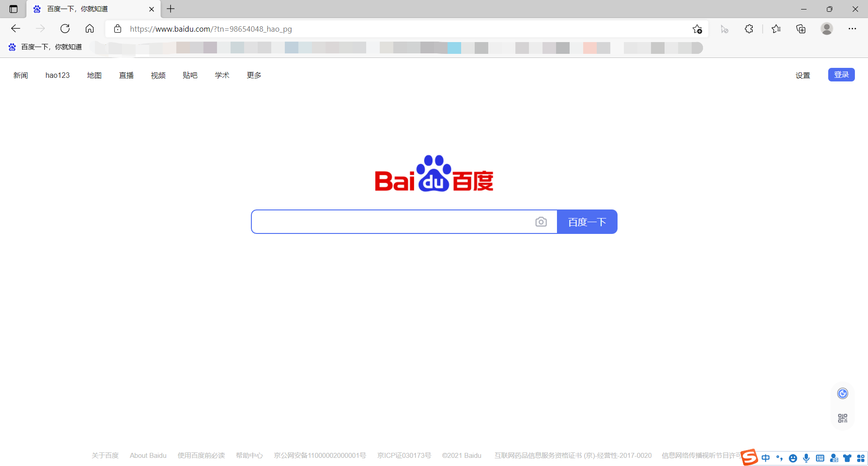Toggle Chinese/English input mode
This screenshot has height=466, width=868.
point(766,458)
